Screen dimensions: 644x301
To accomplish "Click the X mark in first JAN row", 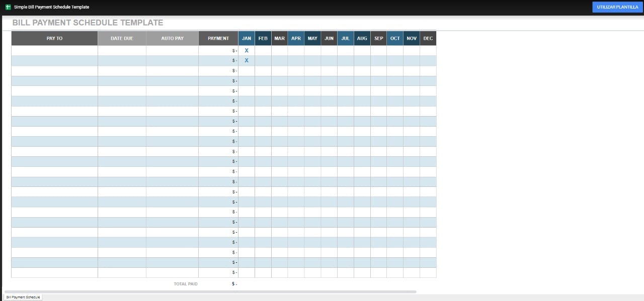I will (x=247, y=51).
